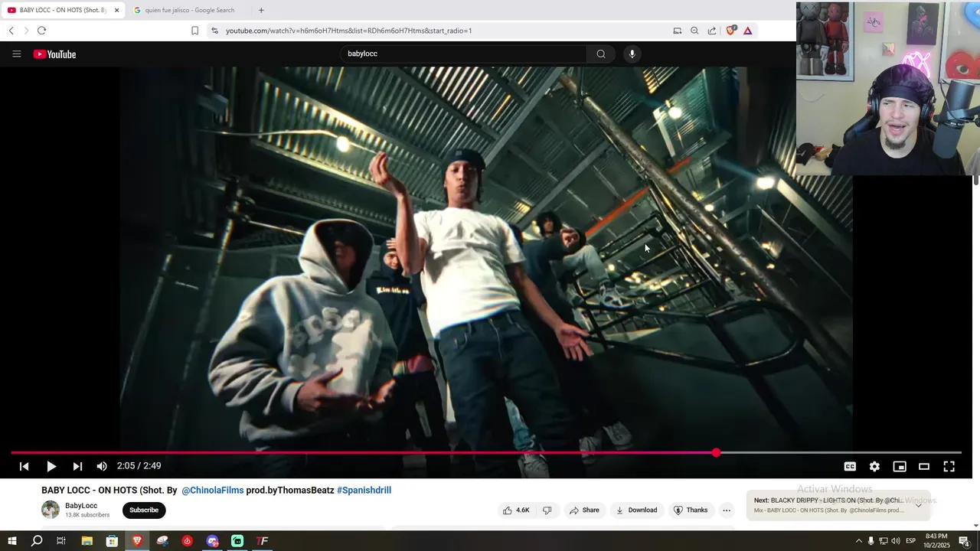Open the YouTube guide hamburger menu

coord(16,54)
